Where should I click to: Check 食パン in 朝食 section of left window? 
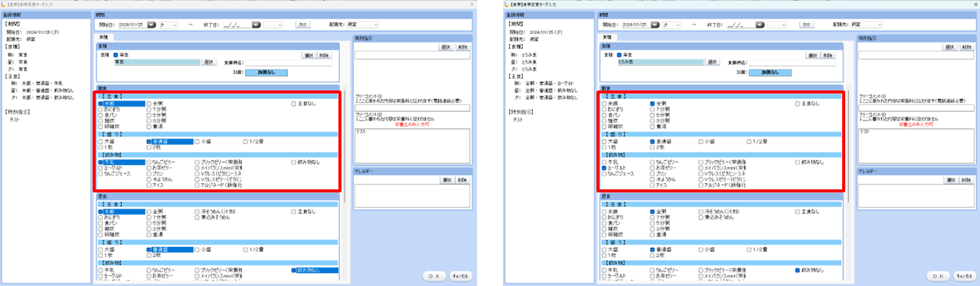[x=101, y=114]
